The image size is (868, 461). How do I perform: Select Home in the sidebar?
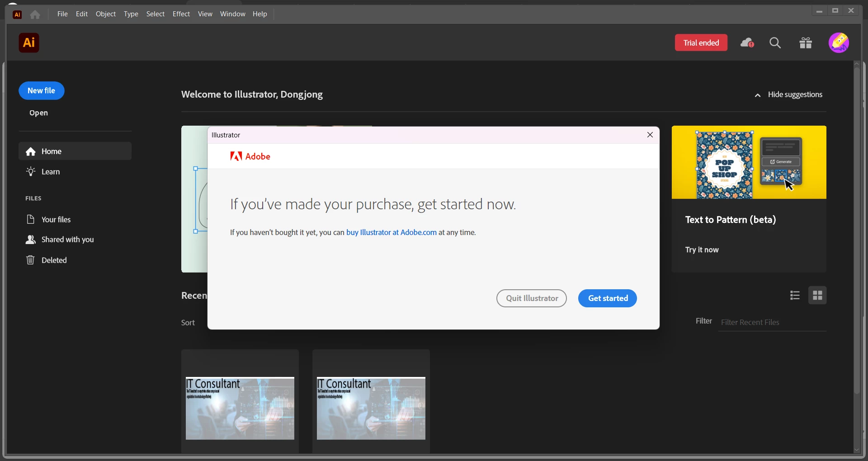pos(75,151)
